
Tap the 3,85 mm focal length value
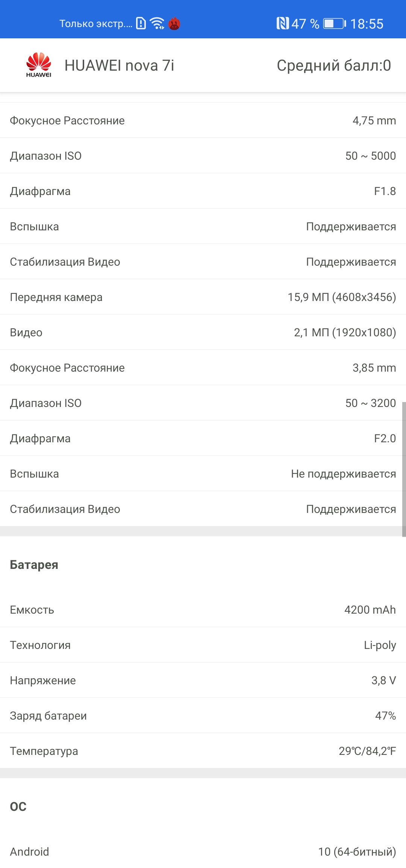(374, 368)
